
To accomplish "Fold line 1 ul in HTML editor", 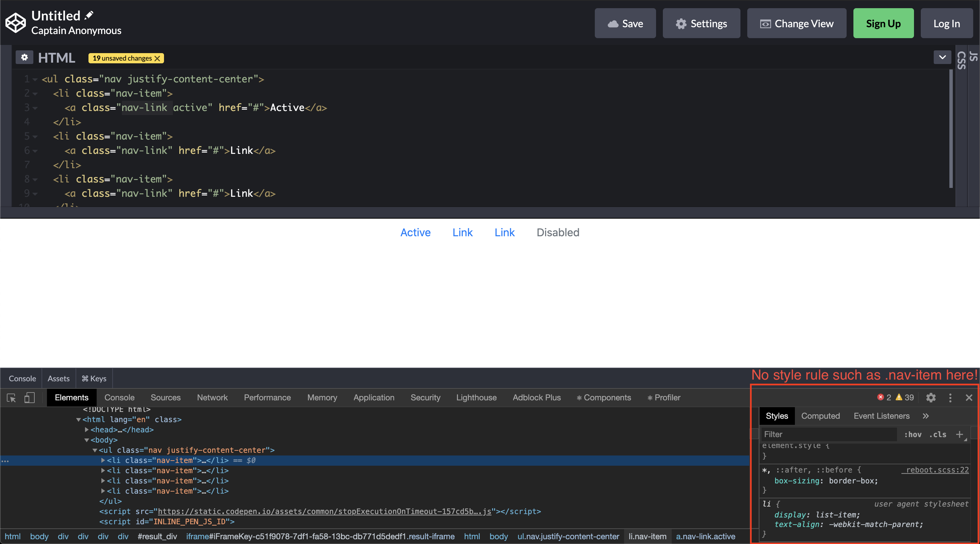I will tap(35, 79).
